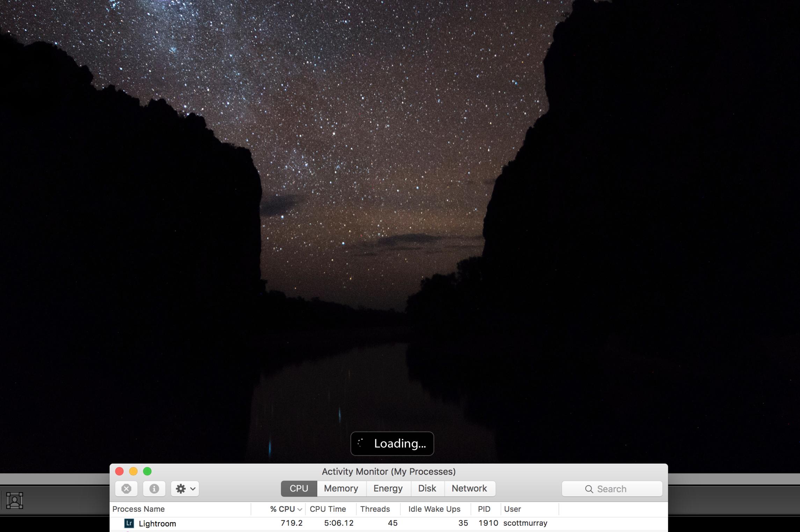Sort by Idle Wake Ups column
800x532 pixels.
[x=434, y=509]
